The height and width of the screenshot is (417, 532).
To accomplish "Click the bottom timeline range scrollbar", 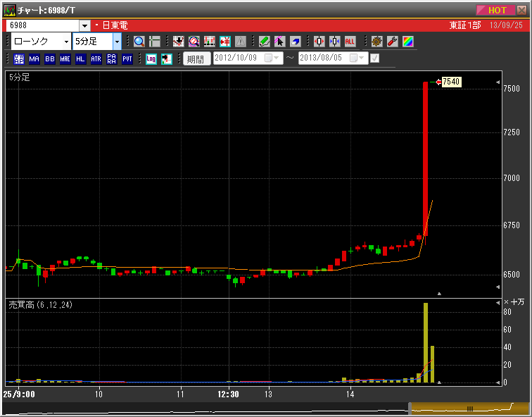I will [460, 408].
